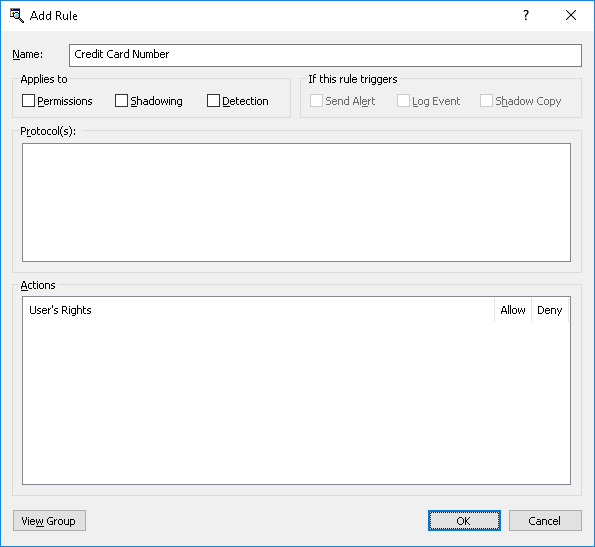Toggle the Log Event checkbox
595x547 pixels.
click(403, 101)
